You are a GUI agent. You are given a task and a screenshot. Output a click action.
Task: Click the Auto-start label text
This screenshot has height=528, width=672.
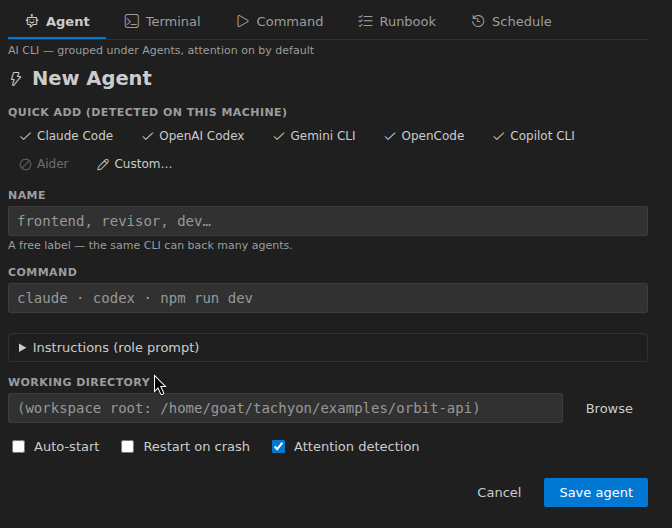pos(66,447)
